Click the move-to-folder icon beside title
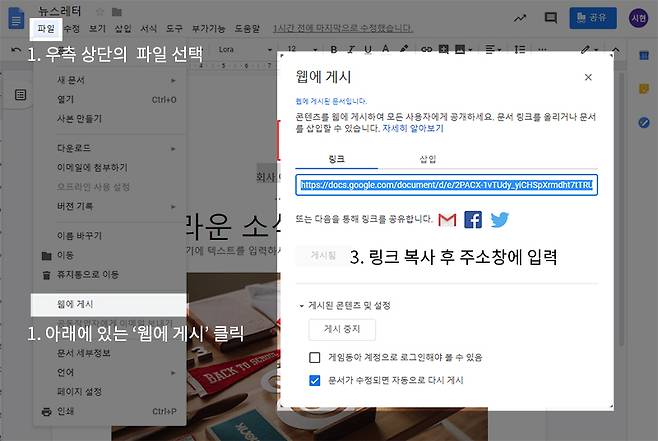Screen dimensions: 658x441 pyautogui.click(x=117, y=12)
